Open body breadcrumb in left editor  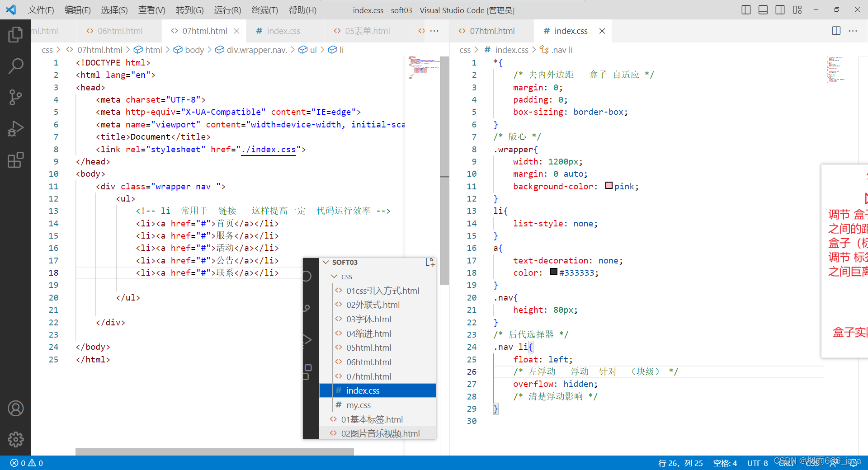click(x=194, y=50)
